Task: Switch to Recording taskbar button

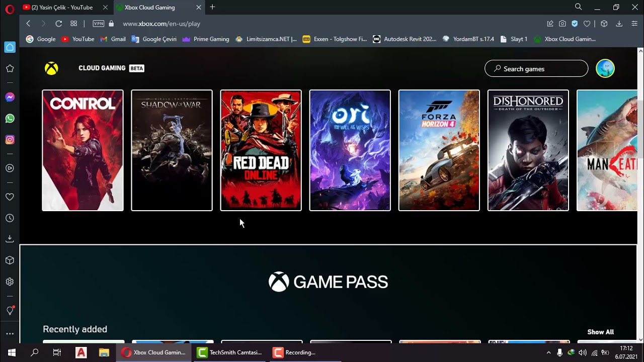Action: [305, 352]
